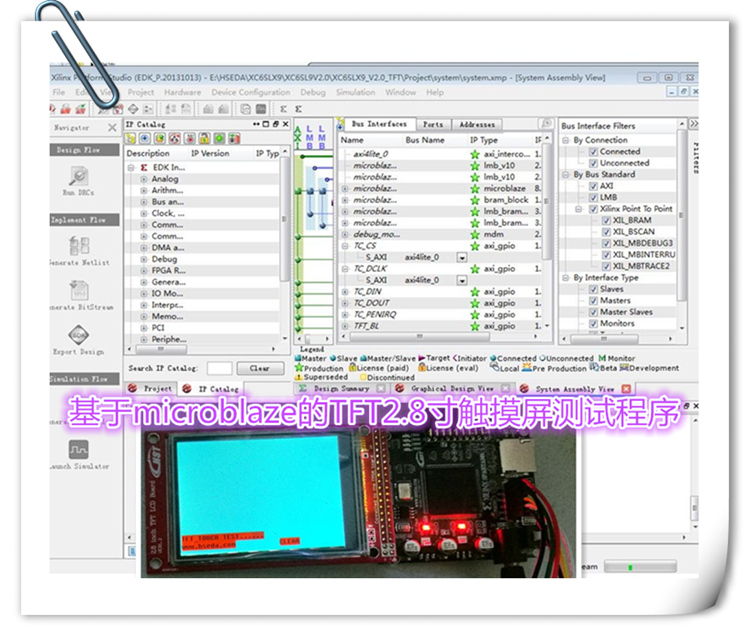Click the padlock icon in IP Catalog toolbar
Image resolution: width=750 pixels, height=636 pixels.
[204, 139]
